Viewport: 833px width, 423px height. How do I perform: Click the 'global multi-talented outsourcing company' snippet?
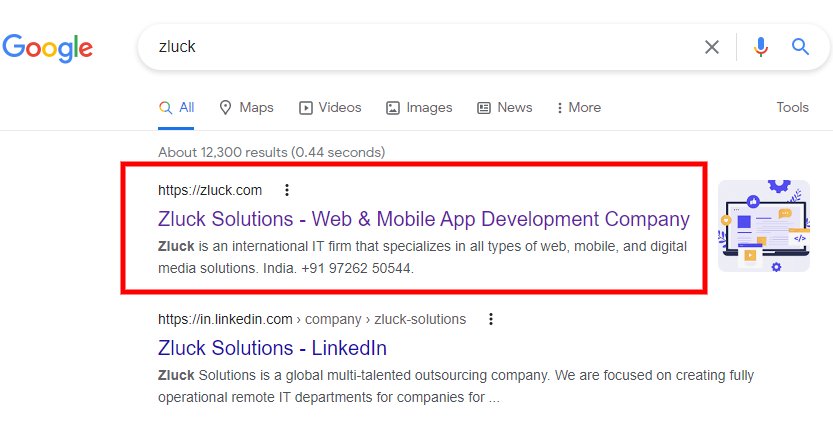click(456, 386)
